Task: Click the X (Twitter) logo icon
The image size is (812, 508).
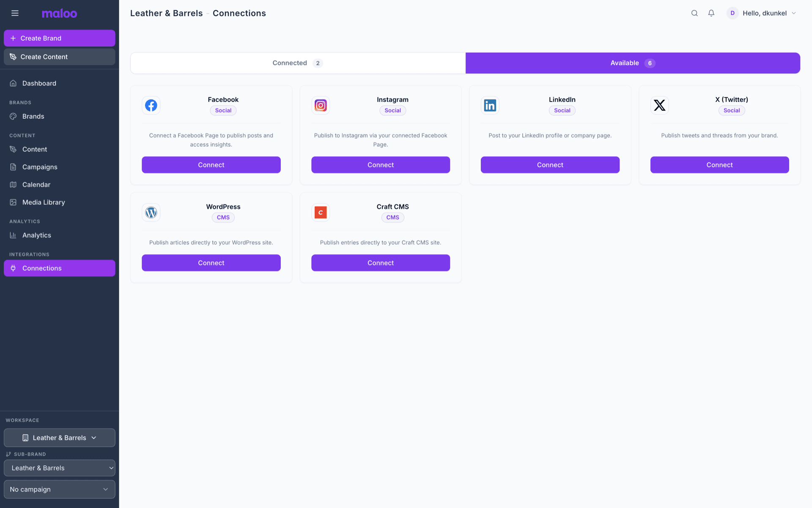Action: coord(659,105)
